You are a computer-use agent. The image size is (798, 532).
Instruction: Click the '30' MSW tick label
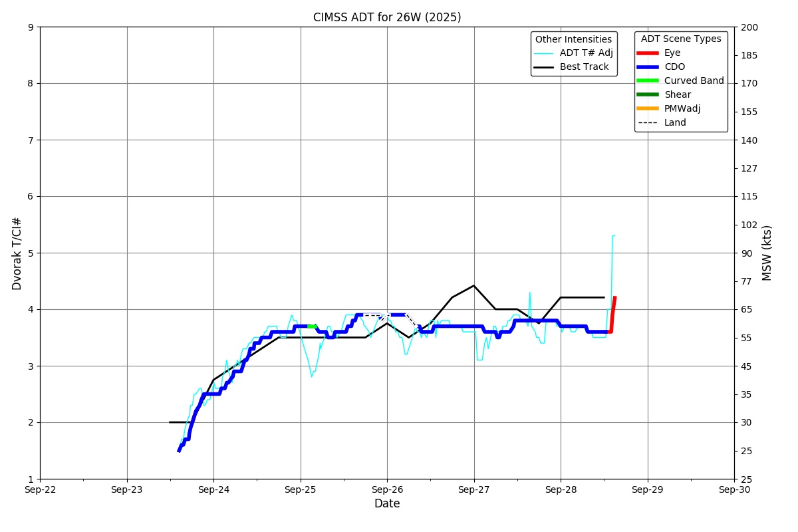tap(746, 423)
